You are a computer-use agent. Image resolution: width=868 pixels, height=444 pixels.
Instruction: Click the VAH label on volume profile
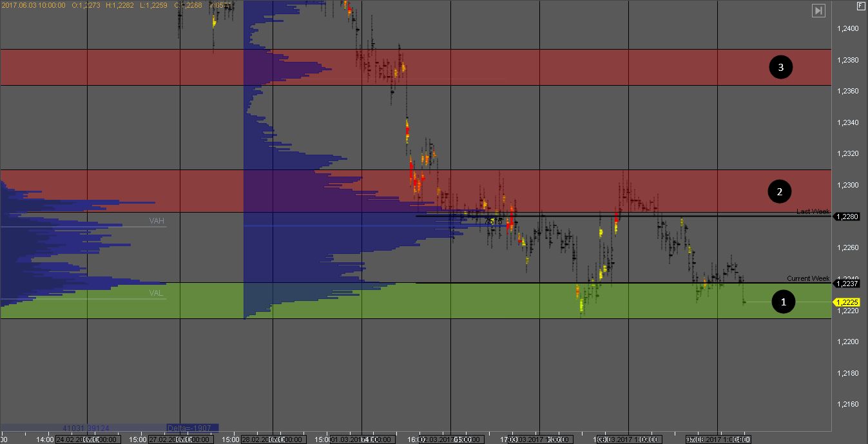click(157, 221)
